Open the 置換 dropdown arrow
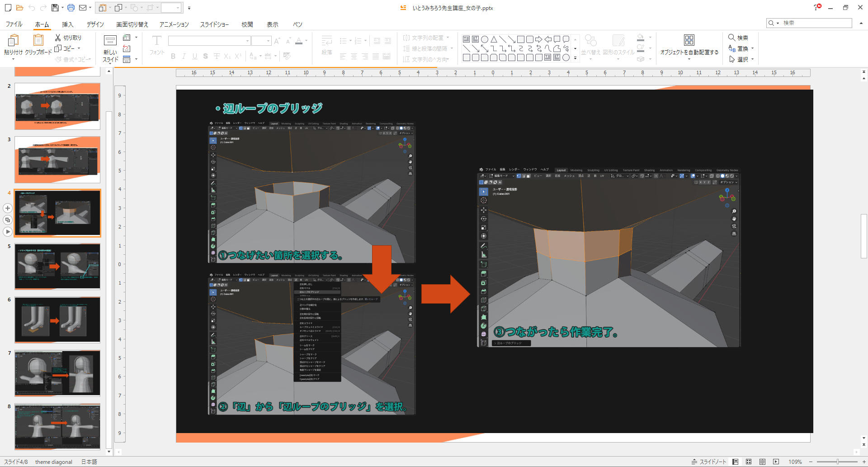 click(752, 48)
